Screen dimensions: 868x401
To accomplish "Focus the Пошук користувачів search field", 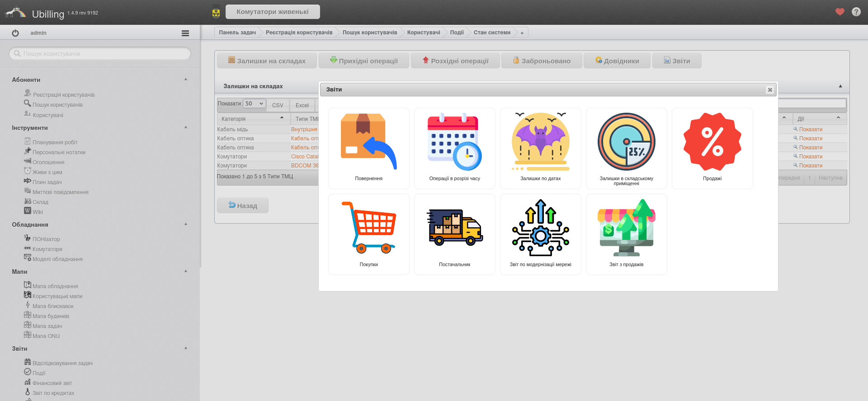I will [100, 53].
